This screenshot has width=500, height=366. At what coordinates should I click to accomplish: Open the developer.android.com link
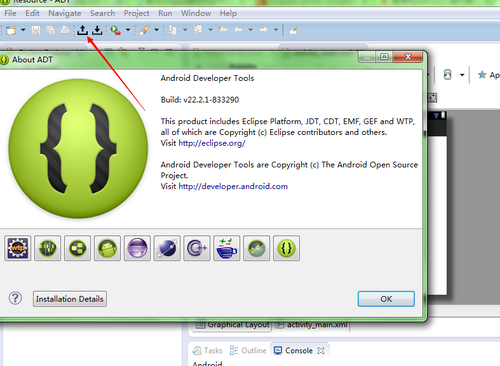(x=233, y=186)
